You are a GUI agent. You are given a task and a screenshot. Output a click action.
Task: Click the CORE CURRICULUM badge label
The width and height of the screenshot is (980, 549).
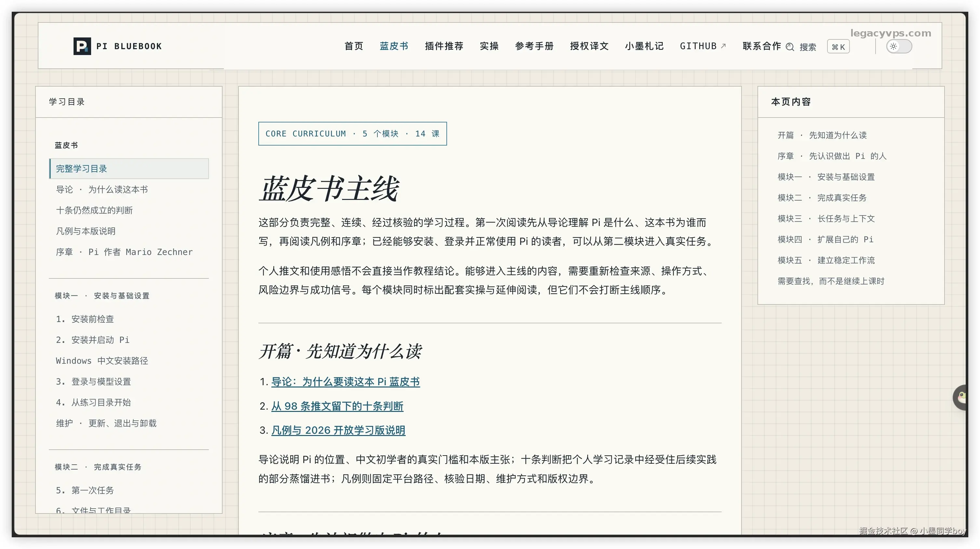(x=352, y=134)
